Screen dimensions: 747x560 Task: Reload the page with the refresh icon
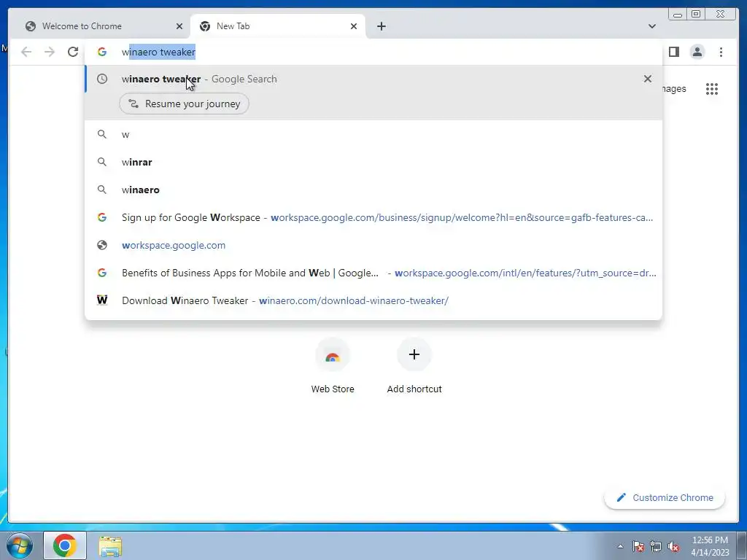tap(73, 52)
